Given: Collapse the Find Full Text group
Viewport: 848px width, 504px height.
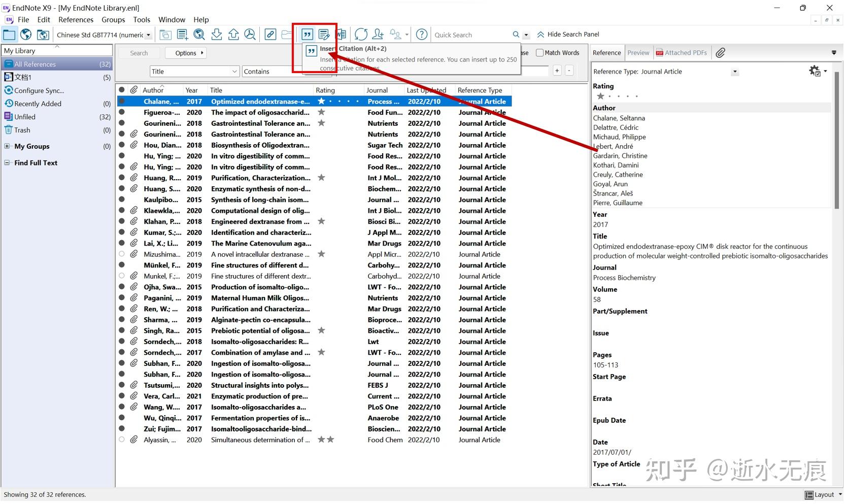Looking at the screenshot, I should pos(7,163).
